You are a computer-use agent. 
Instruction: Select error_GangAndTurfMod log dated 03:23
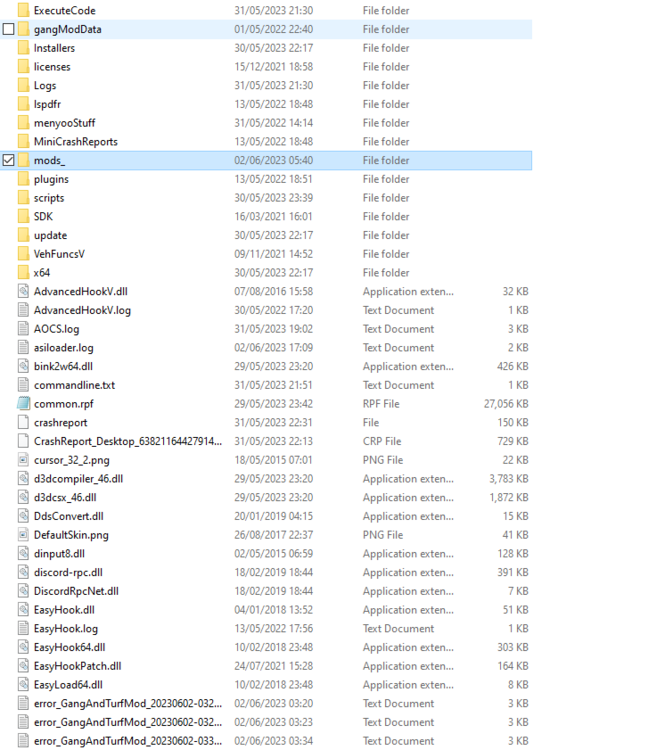tap(128, 722)
